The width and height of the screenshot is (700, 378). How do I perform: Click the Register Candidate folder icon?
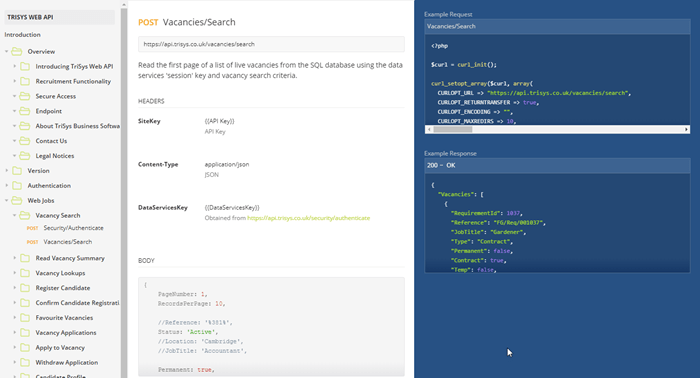tap(25, 288)
